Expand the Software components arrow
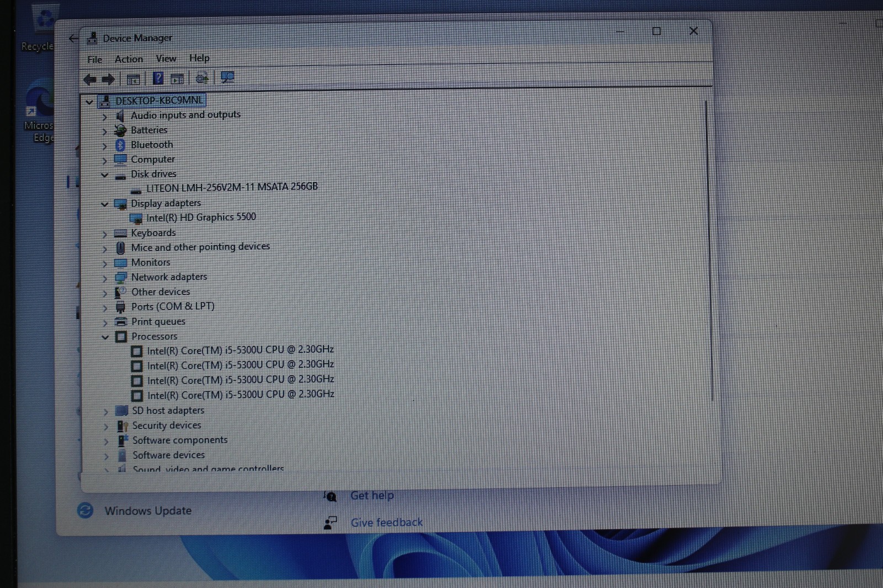 coord(106,441)
